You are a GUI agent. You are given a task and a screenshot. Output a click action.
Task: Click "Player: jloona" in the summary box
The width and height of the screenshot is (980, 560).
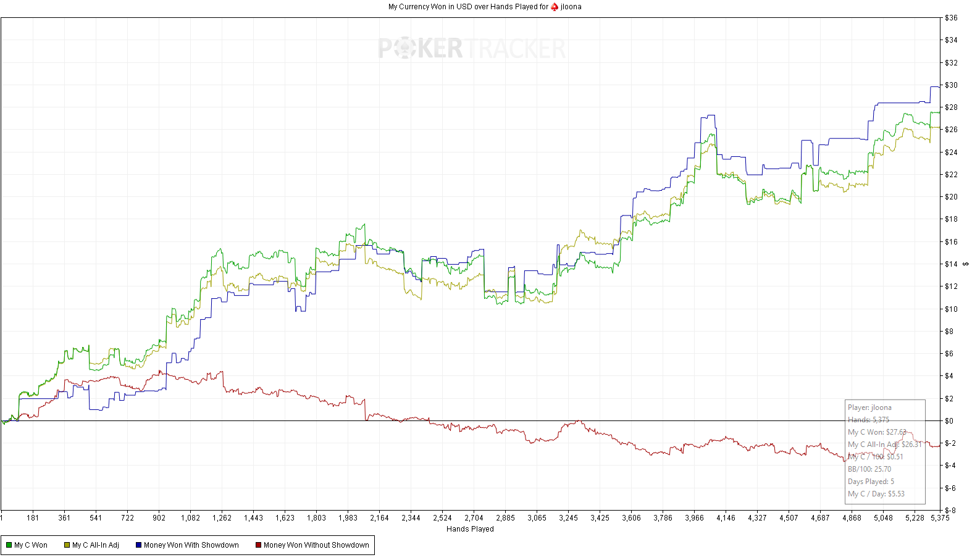pos(869,407)
